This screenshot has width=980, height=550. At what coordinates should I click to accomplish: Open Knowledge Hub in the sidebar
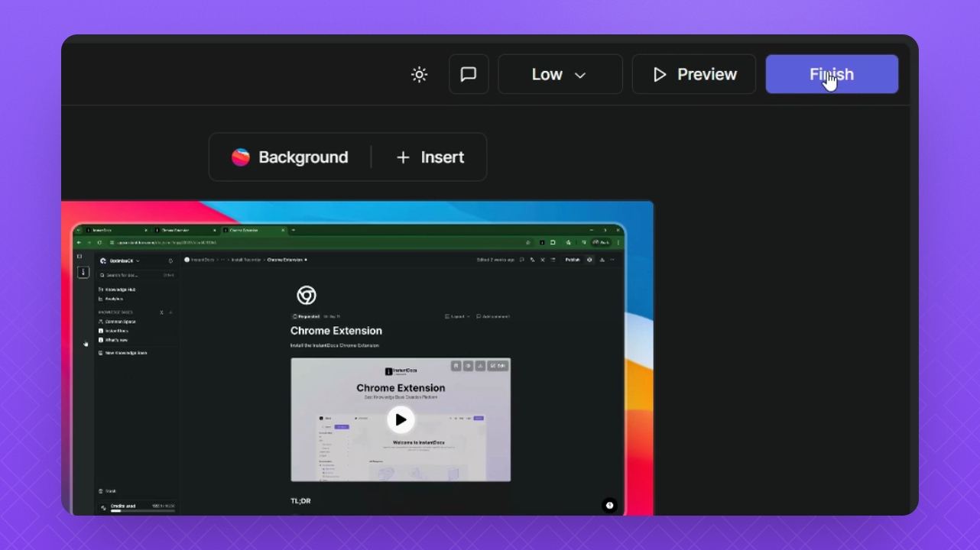[x=117, y=290]
